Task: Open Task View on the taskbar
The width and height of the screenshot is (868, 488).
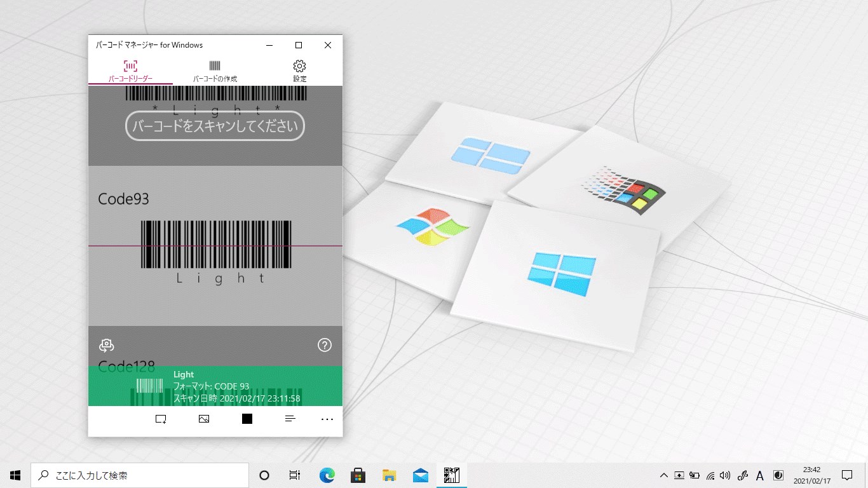Action: coord(295,475)
